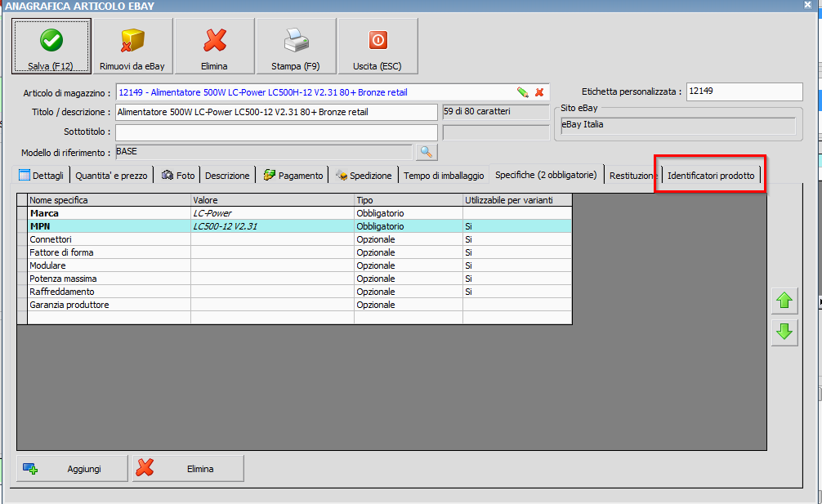Switch to the Descrizione tab

[x=227, y=176]
